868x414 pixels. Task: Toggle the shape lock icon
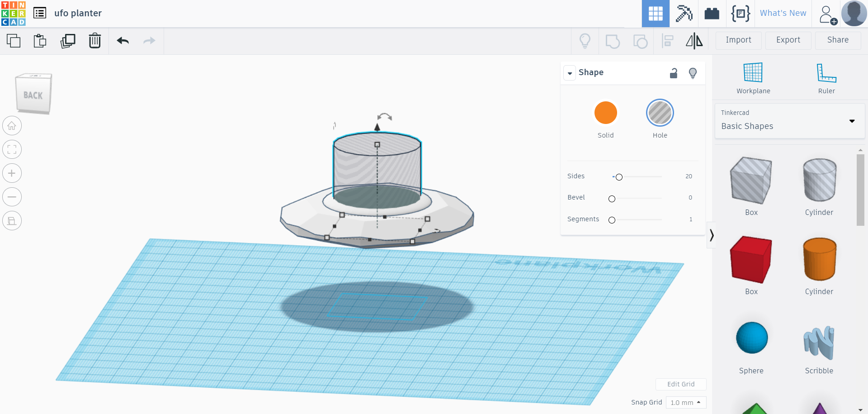[674, 73]
